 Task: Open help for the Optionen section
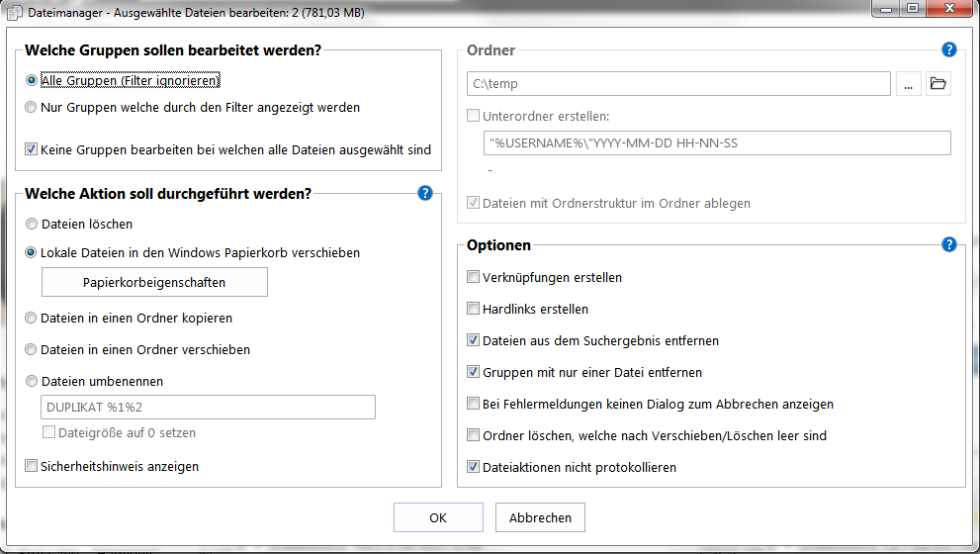[x=949, y=244]
